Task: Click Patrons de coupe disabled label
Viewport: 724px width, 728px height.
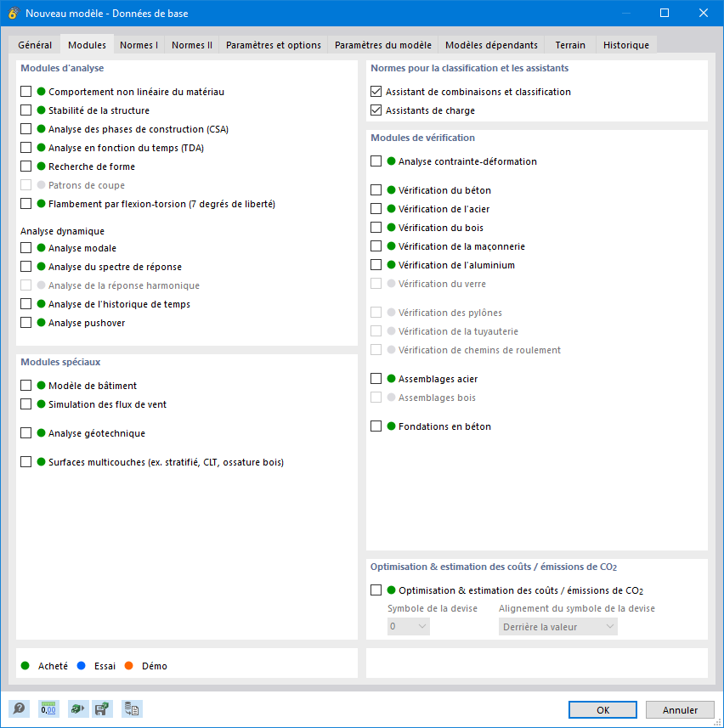Action: (87, 185)
